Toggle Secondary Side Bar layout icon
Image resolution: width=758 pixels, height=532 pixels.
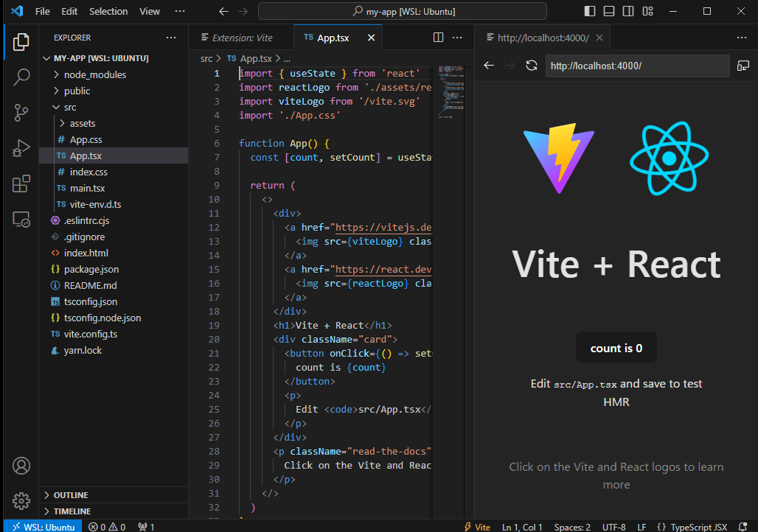click(x=628, y=11)
